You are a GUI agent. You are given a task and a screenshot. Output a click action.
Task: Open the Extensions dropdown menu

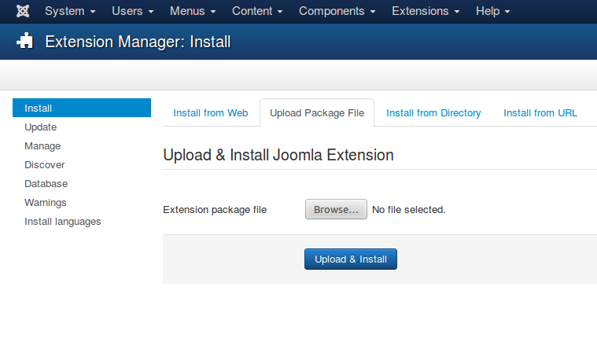[x=426, y=11]
